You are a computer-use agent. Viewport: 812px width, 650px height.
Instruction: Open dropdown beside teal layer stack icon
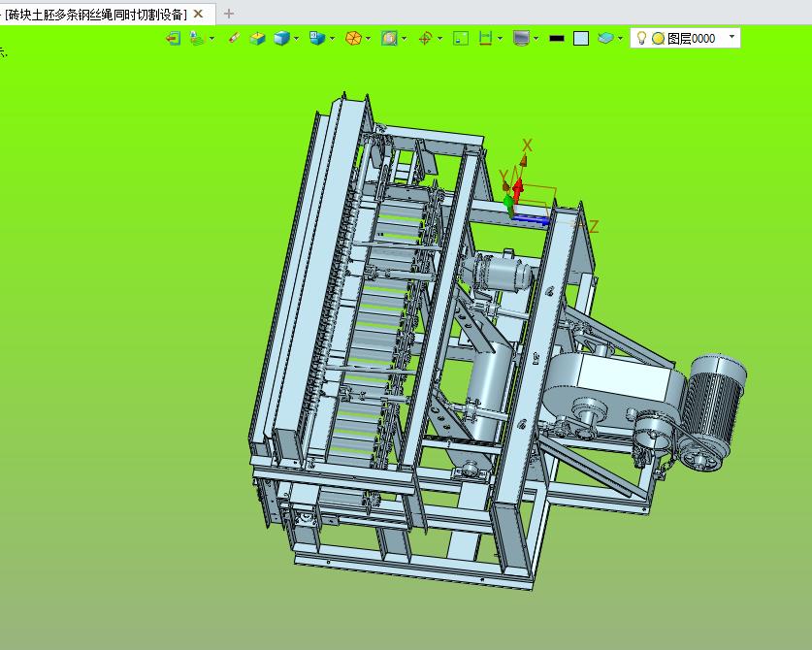pos(620,39)
